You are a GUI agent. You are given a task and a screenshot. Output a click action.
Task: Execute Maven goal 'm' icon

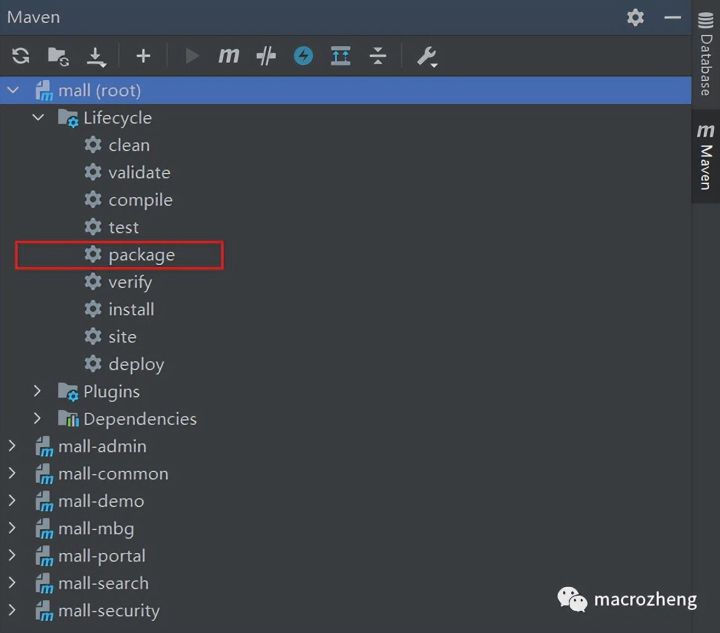229,56
